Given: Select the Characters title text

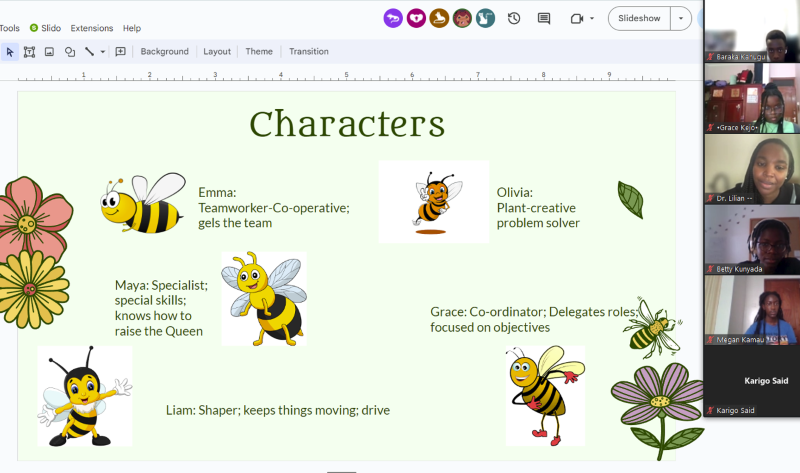Looking at the screenshot, I should tap(346, 124).
